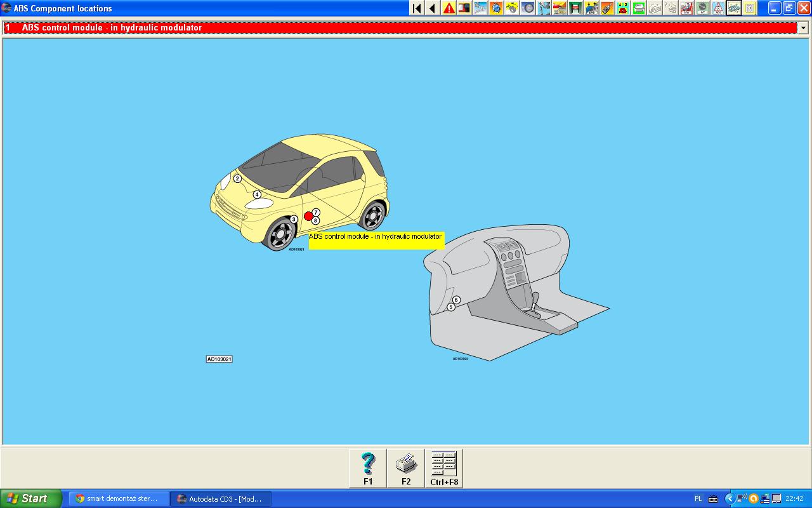The width and height of the screenshot is (812, 508).
Task: Go to first page using skip-back arrow
Action: (x=417, y=8)
